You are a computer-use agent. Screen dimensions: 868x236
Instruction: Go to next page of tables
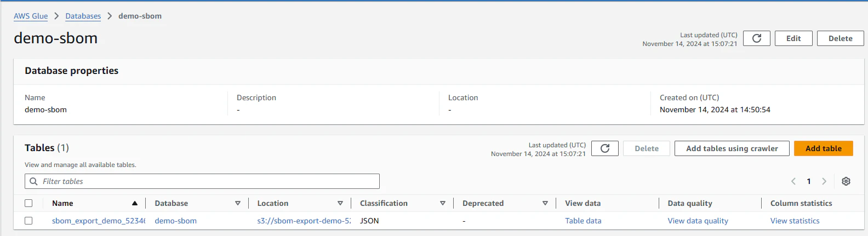tap(824, 181)
